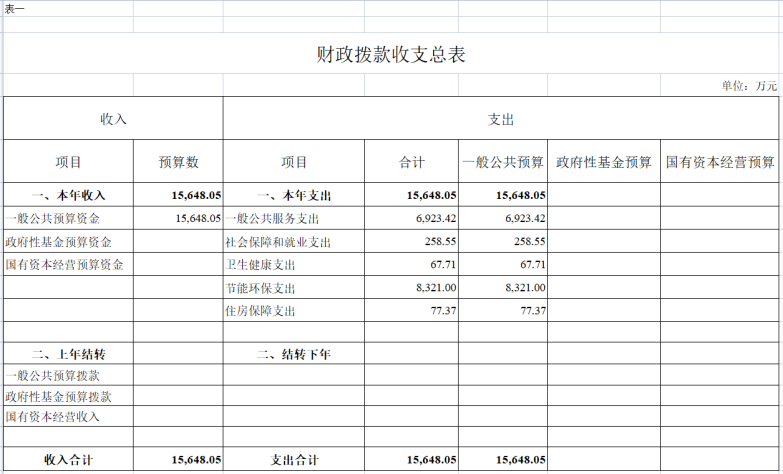The image size is (783, 474).
Task: Select the 政府性基金预算 column header
Action: 604,162
